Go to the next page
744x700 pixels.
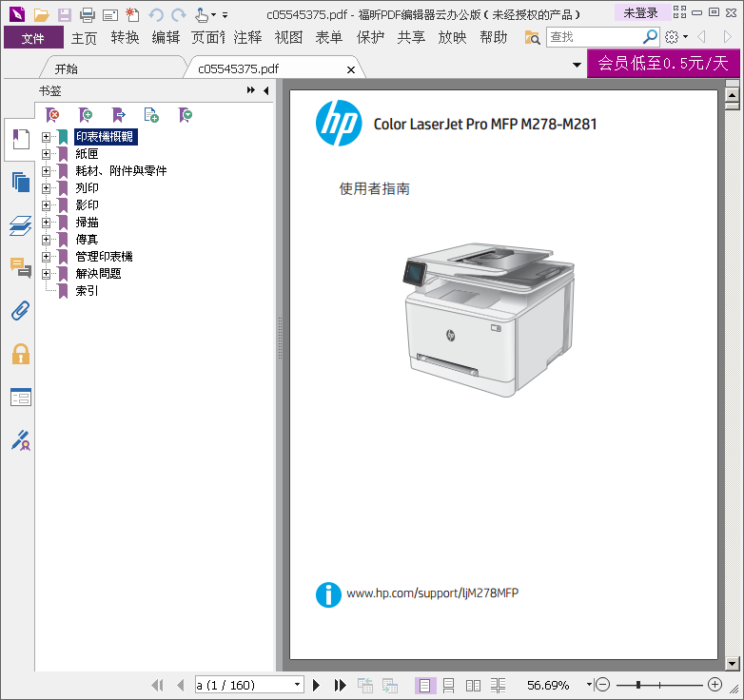pos(317,685)
